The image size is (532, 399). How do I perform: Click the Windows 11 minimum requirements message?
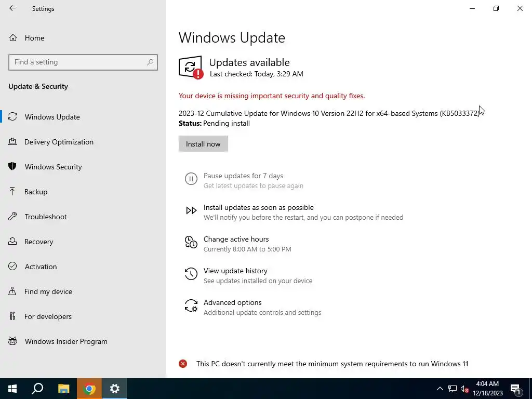tap(332, 364)
